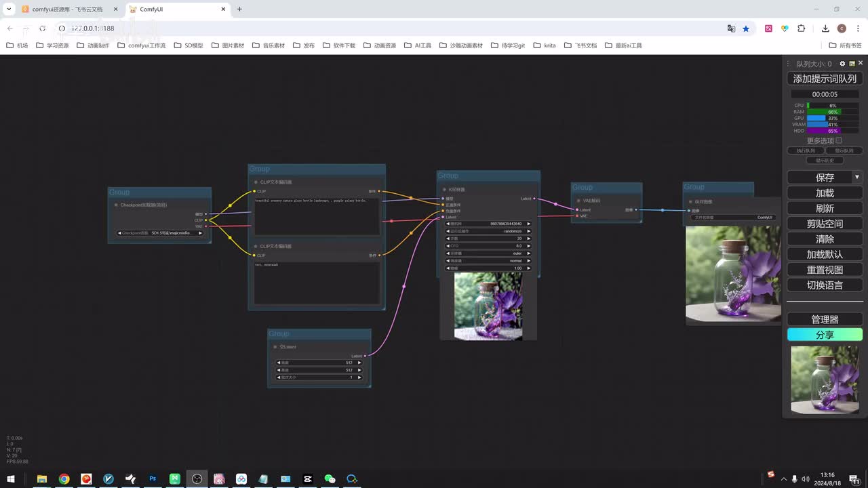
Task: Click the 加载 button
Action: click(825, 193)
